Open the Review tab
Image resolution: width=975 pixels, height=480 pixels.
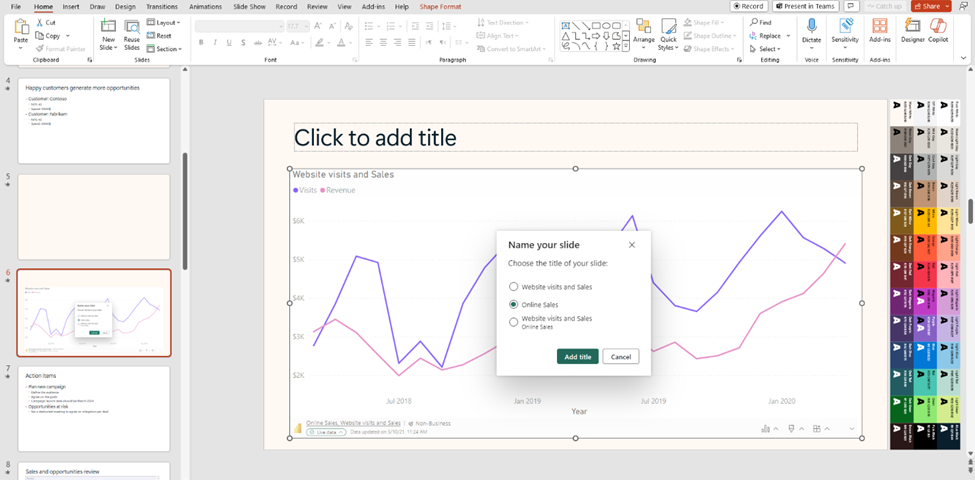pos(317,6)
